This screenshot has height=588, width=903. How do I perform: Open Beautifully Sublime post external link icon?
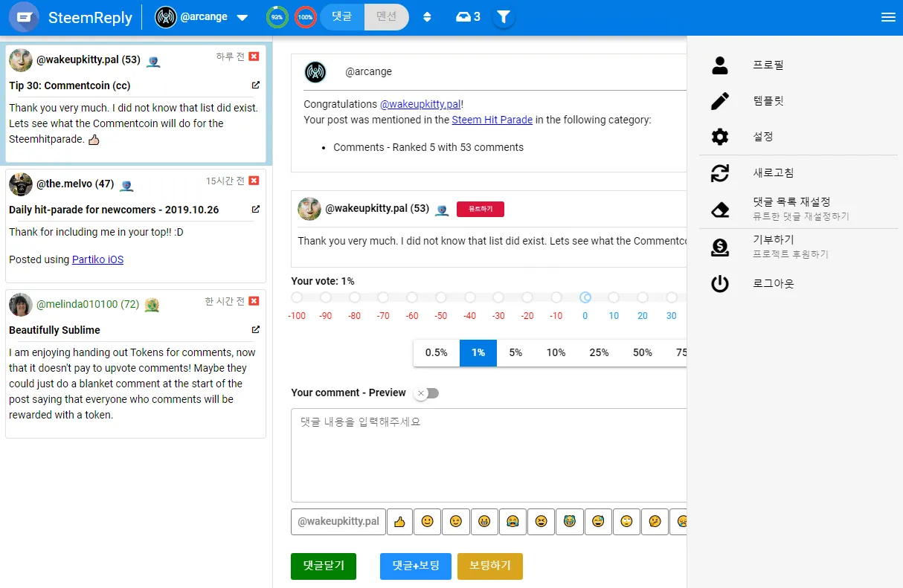click(x=256, y=329)
